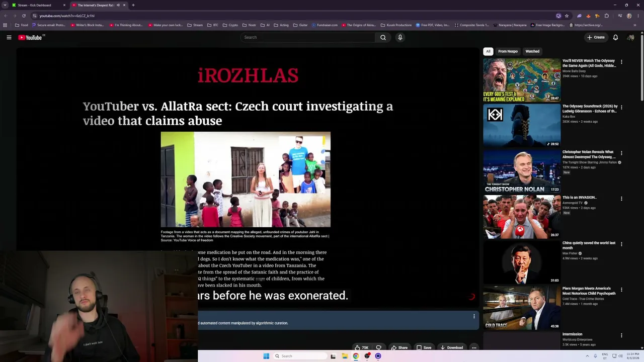
Task: Open options for 'China quietly saved the world' video
Action: (621, 244)
